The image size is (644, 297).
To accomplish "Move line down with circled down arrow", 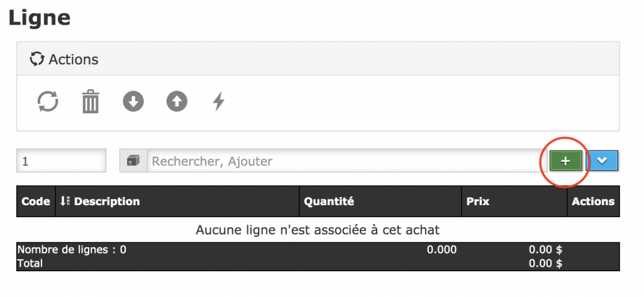I will click(133, 101).
